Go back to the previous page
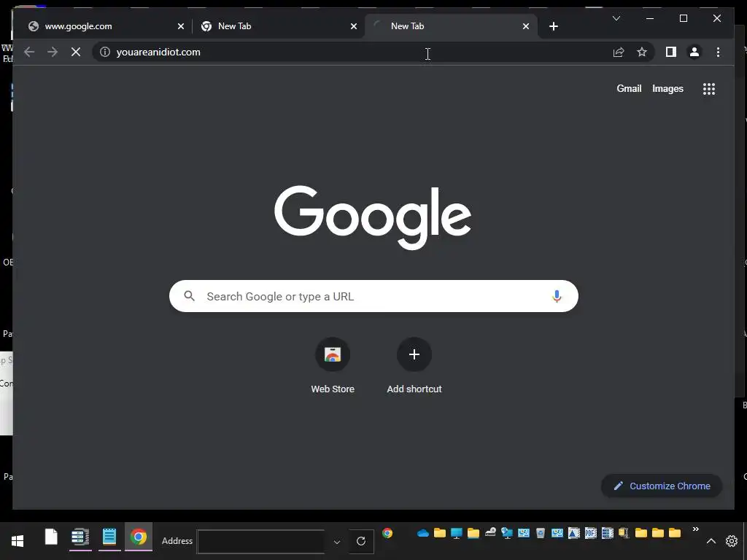Image resolution: width=747 pixels, height=560 pixels. pyautogui.click(x=29, y=52)
